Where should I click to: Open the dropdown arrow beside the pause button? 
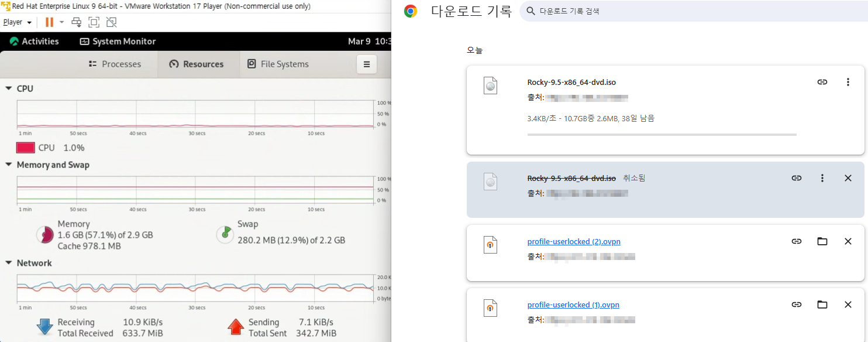pos(61,22)
